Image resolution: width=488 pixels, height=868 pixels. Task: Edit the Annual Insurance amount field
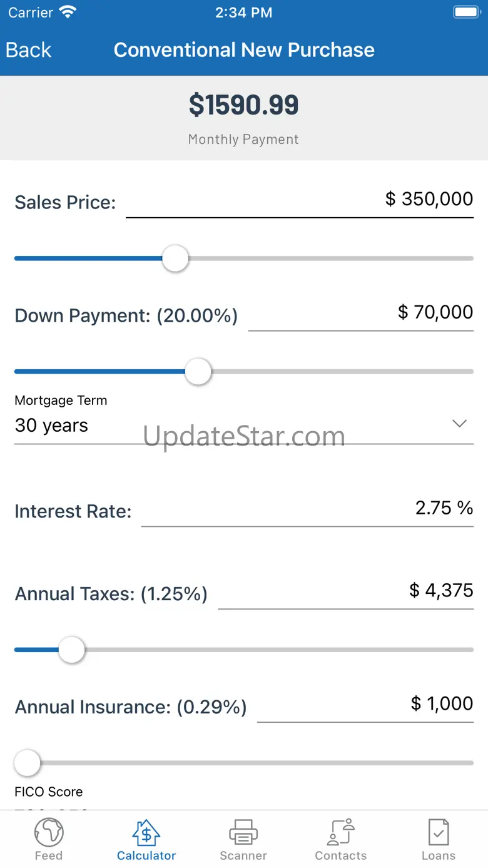tap(365, 704)
